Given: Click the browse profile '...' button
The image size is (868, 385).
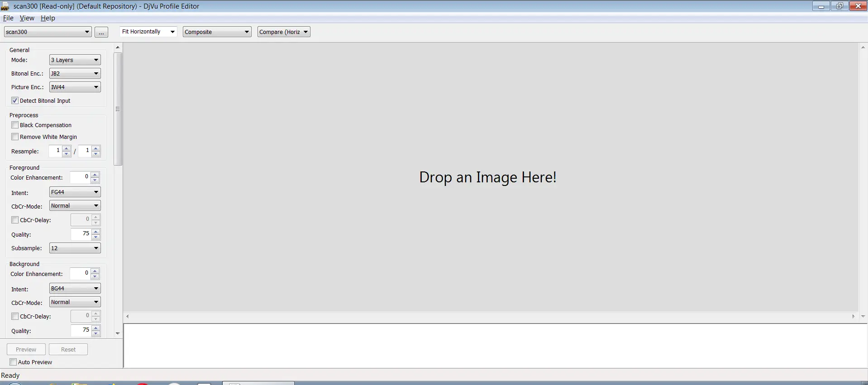Looking at the screenshot, I should 101,32.
